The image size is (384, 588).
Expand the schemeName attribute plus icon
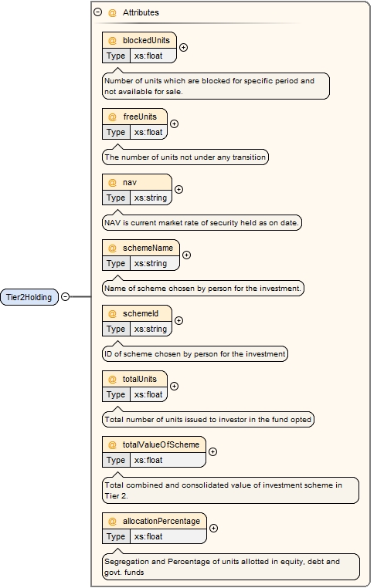186,255
